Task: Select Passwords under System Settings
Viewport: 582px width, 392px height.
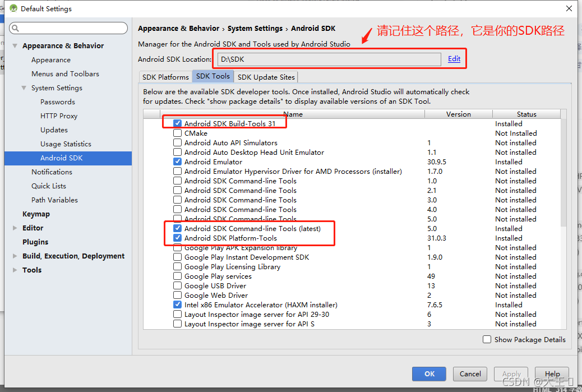Action: coord(58,102)
